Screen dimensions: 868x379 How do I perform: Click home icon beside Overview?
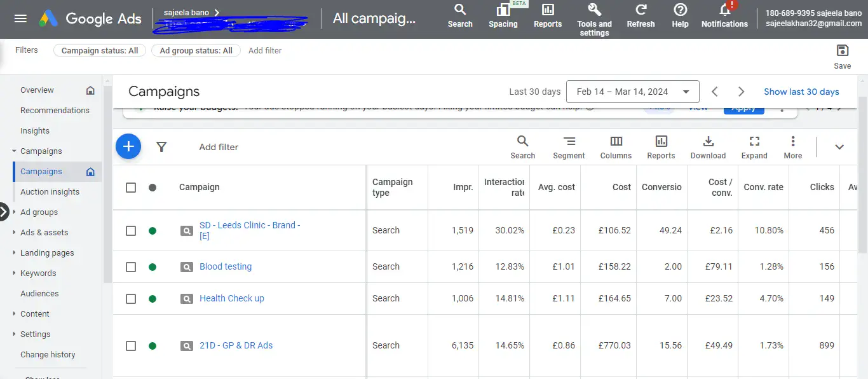[x=90, y=90]
